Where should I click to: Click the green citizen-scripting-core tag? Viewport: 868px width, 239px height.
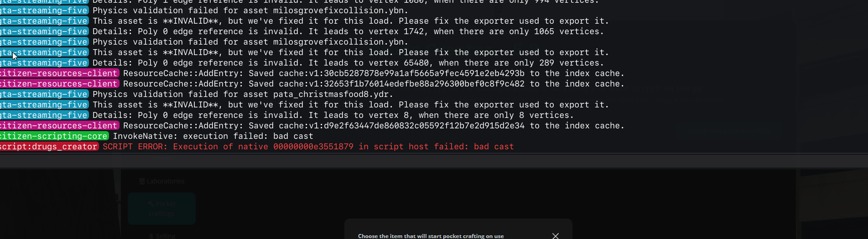(53, 136)
